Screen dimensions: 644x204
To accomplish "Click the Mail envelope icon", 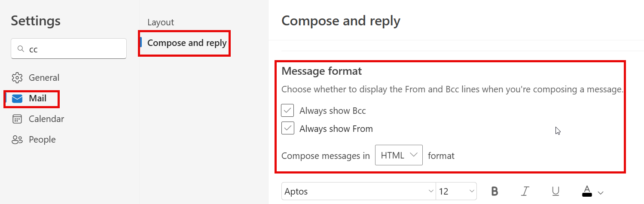I will pos(17,99).
